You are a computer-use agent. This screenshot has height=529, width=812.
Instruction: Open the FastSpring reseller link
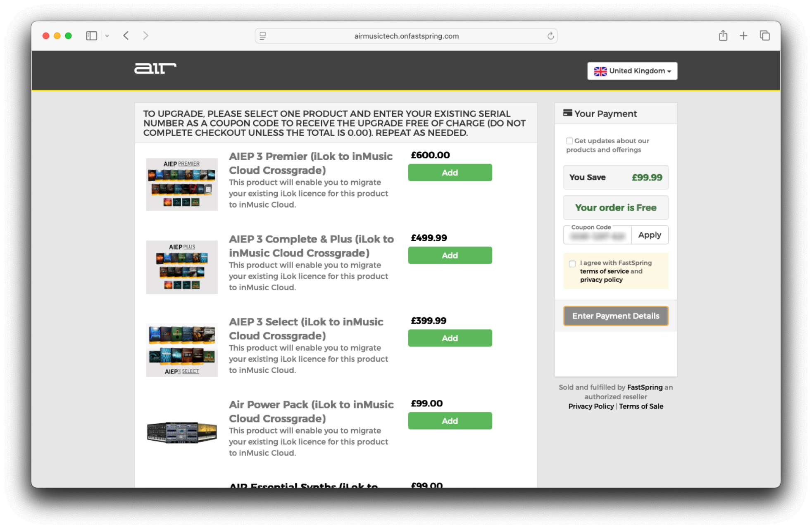[x=645, y=387]
